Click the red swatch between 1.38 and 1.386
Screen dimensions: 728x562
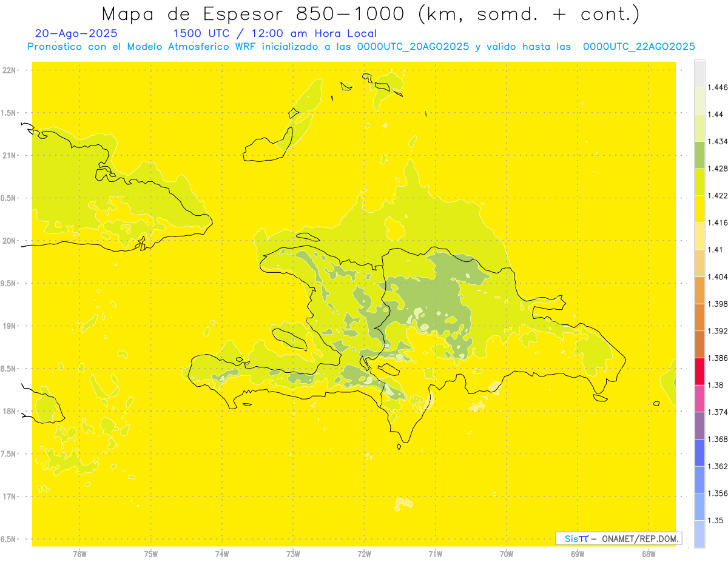pyautogui.click(x=699, y=371)
